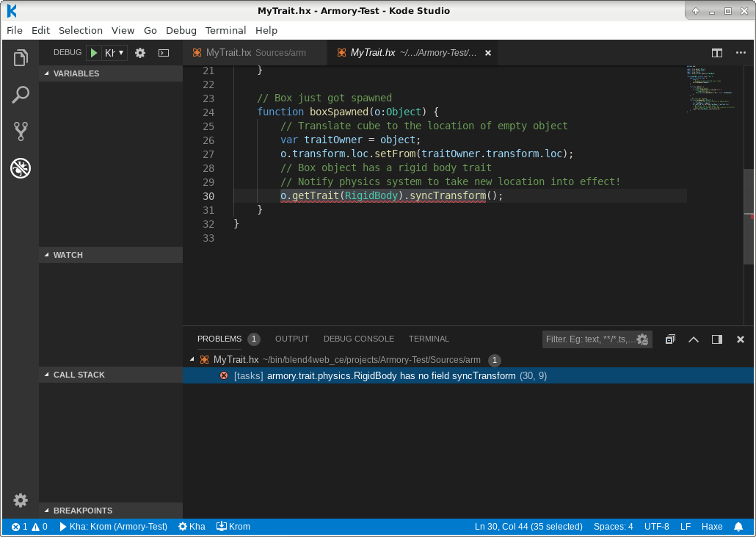
Task: Open the Search sidebar panel
Action: (20, 95)
